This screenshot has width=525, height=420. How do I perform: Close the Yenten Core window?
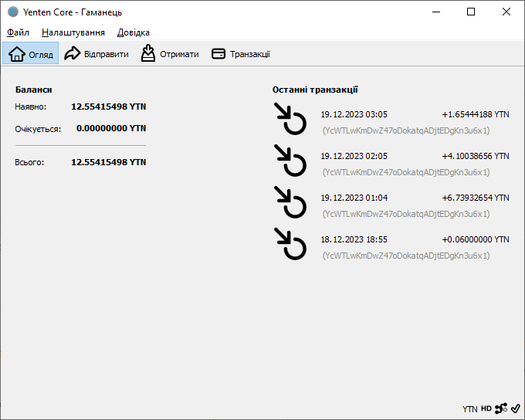[506, 12]
